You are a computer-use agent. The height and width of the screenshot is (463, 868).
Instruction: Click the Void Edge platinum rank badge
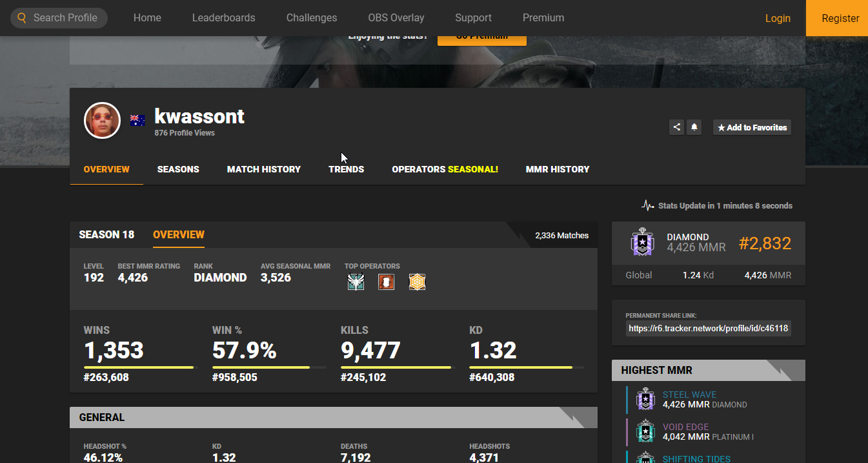645,431
